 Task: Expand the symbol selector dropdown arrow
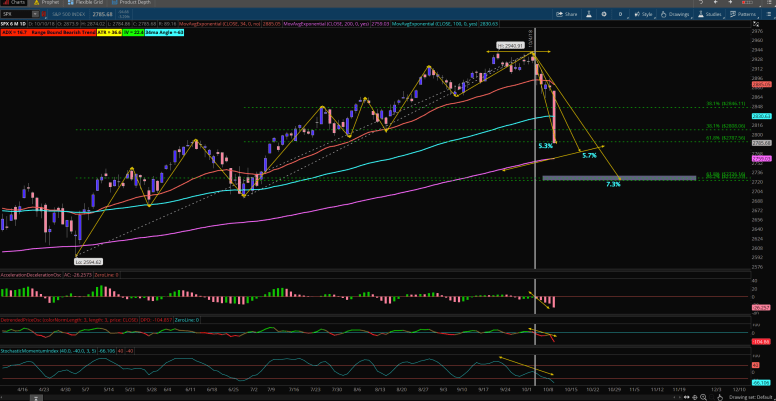click(35, 14)
